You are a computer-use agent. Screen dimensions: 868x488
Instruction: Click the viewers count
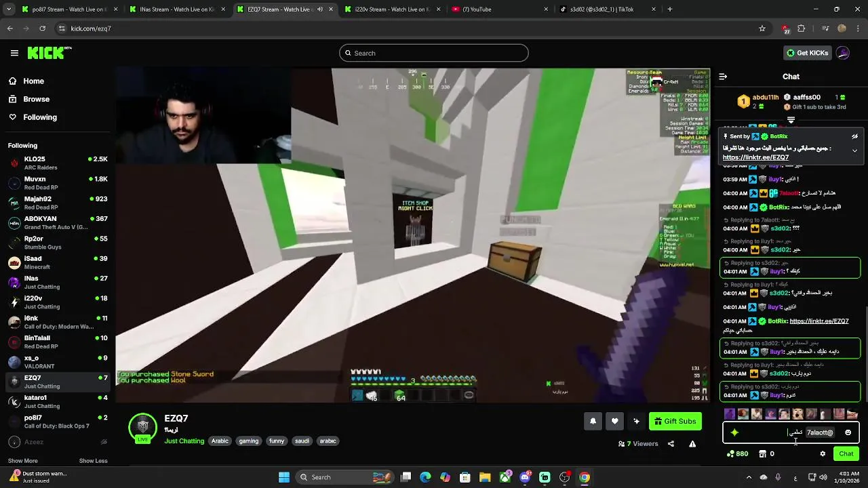tap(638, 444)
